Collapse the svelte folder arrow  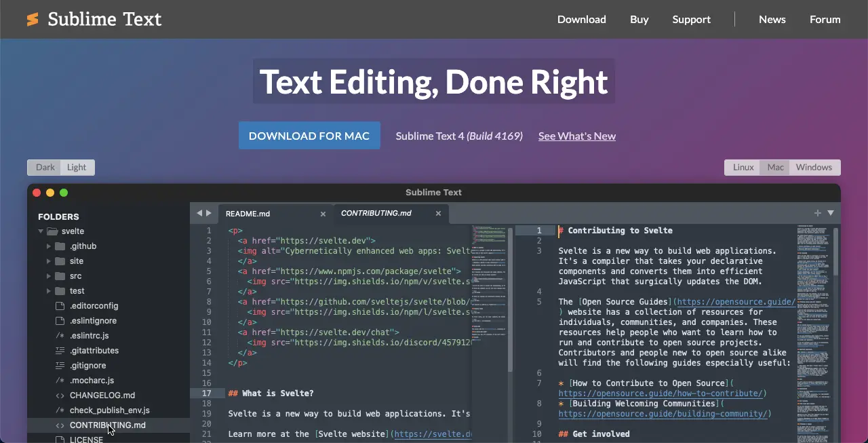tap(41, 231)
